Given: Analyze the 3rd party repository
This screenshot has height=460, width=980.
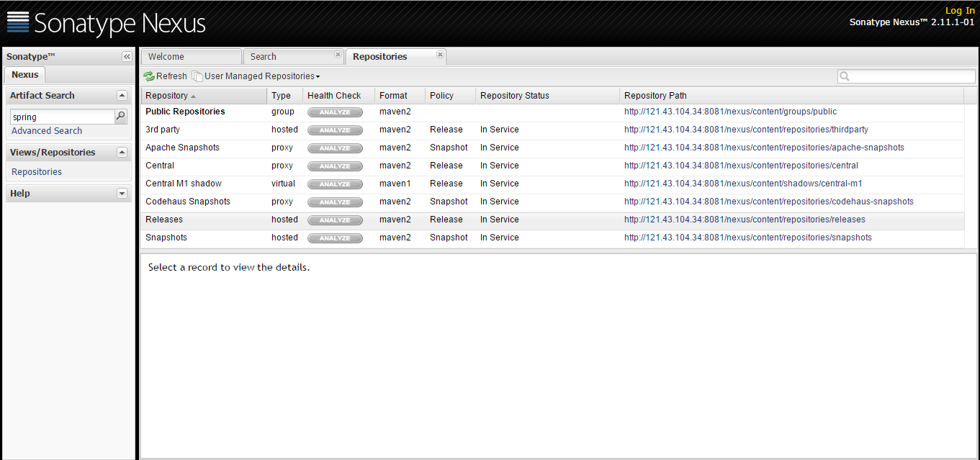Looking at the screenshot, I should 335,130.
